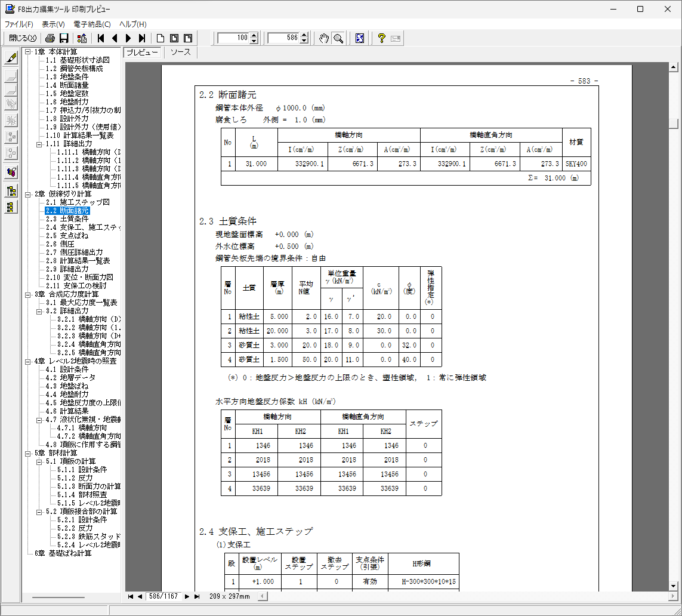Increase the zoom value 100 spinner
The image size is (682, 616).
point(254,35)
